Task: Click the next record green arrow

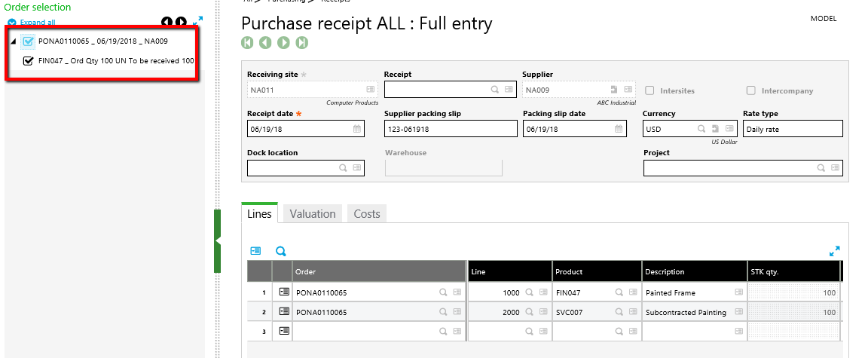Action: 283,43
